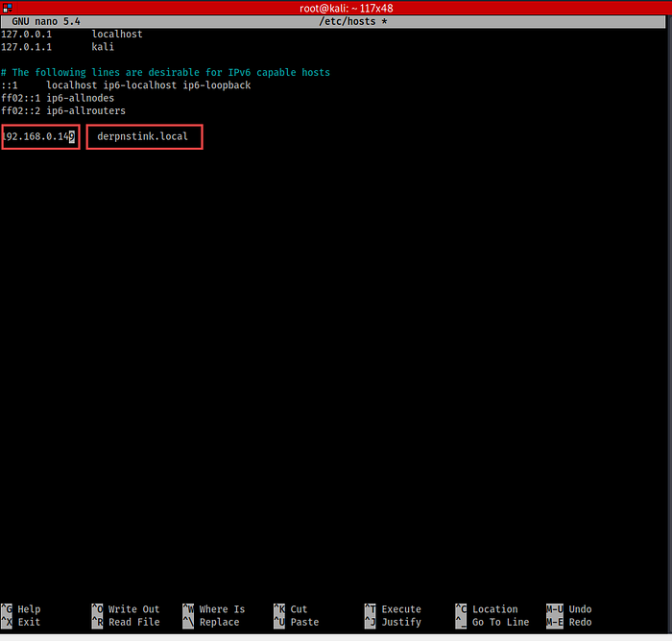Click the ^X Exit shortcut
The image size is (672, 641).
(x=21, y=623)
